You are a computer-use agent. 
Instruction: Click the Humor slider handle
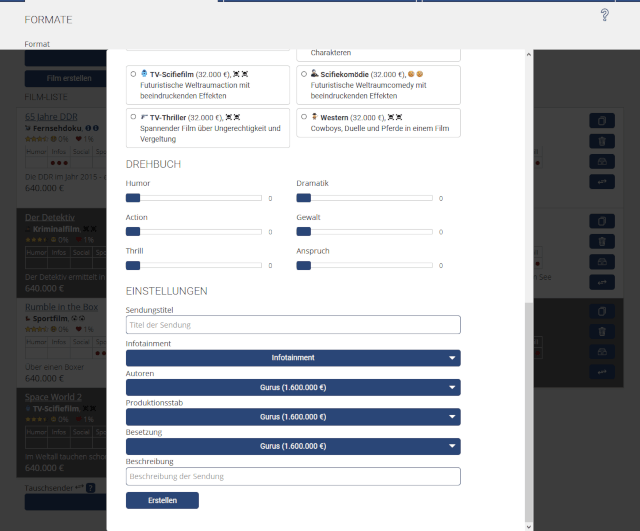click(133, 198)
